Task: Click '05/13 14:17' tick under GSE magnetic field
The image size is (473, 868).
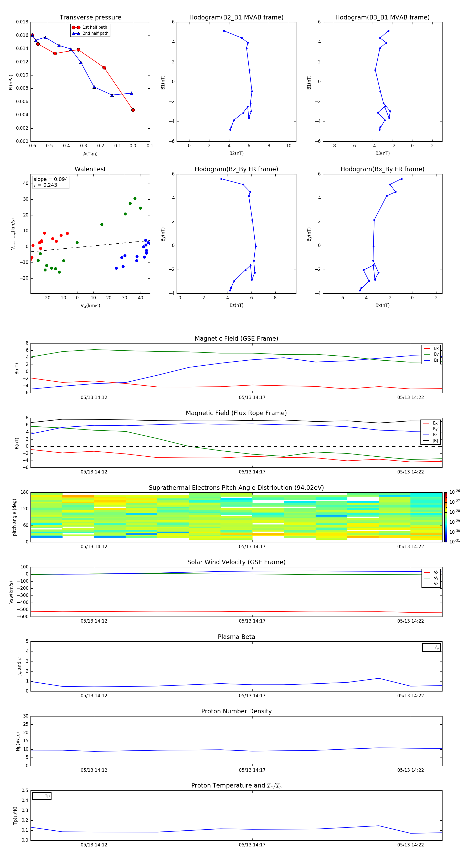Action: (x=252, y=398)
